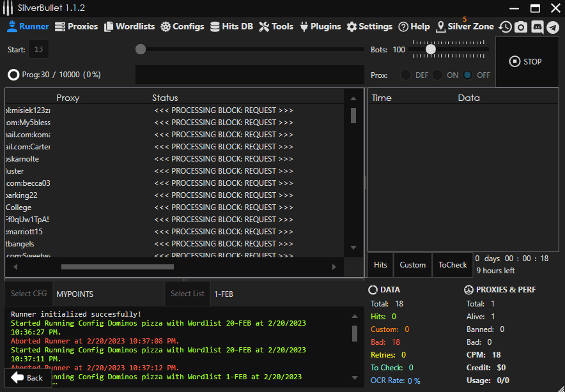Viewport: 565px width, 392px height.
Task: Go to the Hits DB tab
Action: [x=231, y=27]
